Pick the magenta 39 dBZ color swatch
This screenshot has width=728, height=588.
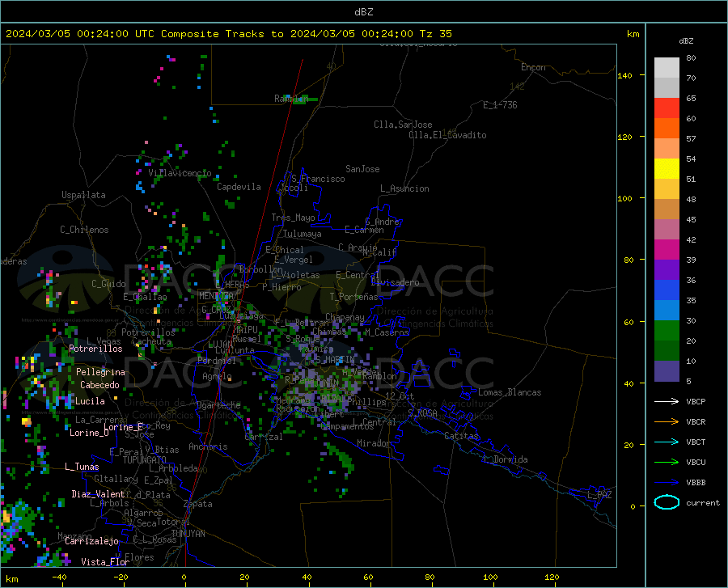(x=667, y=250)
